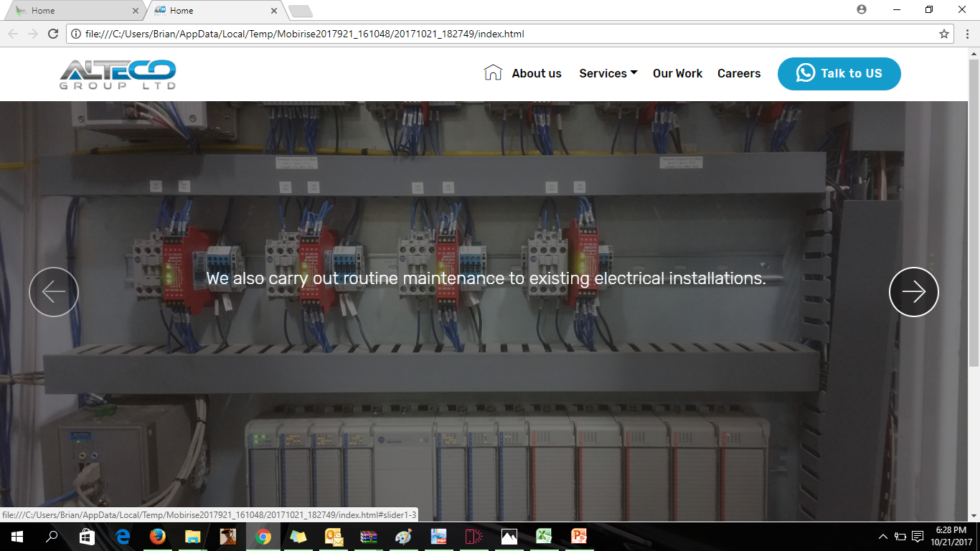Open the About us page
Image resolution: width=980 pixels, height=551 pixels.
pyautogui.click(x=537, y=73)
